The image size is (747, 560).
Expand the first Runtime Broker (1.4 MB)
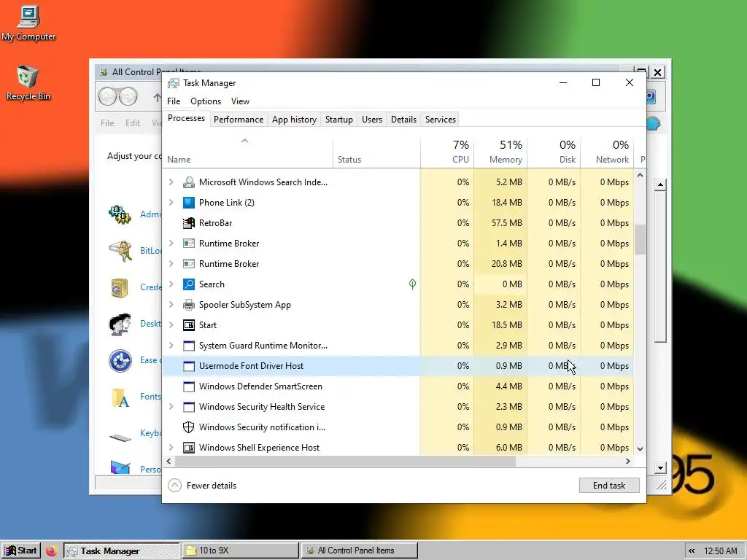[x=171, y=244]
